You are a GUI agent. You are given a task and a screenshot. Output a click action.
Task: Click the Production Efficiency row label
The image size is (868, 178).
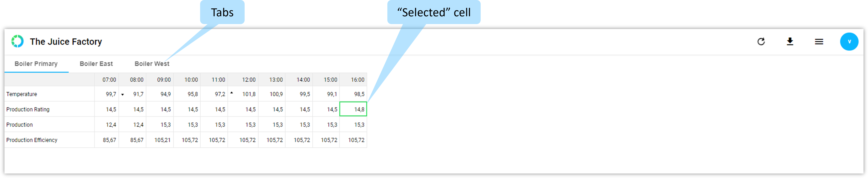[x=32, y=140]
